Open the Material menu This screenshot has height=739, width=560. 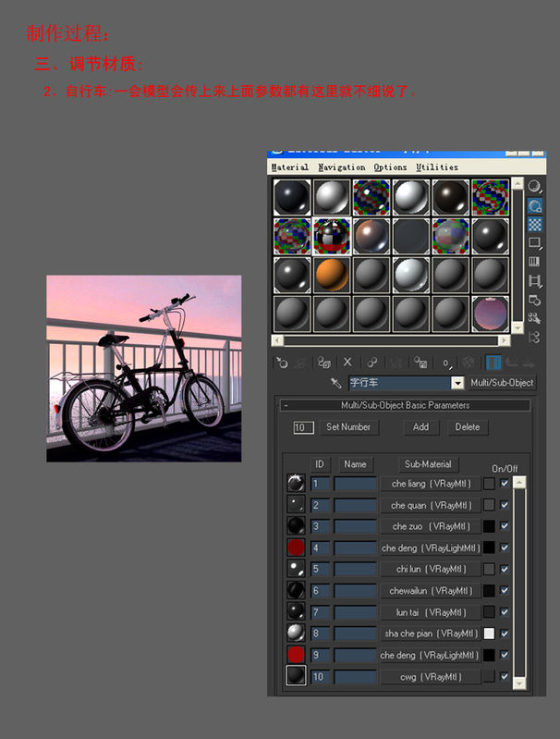click(x=289, y=166)
